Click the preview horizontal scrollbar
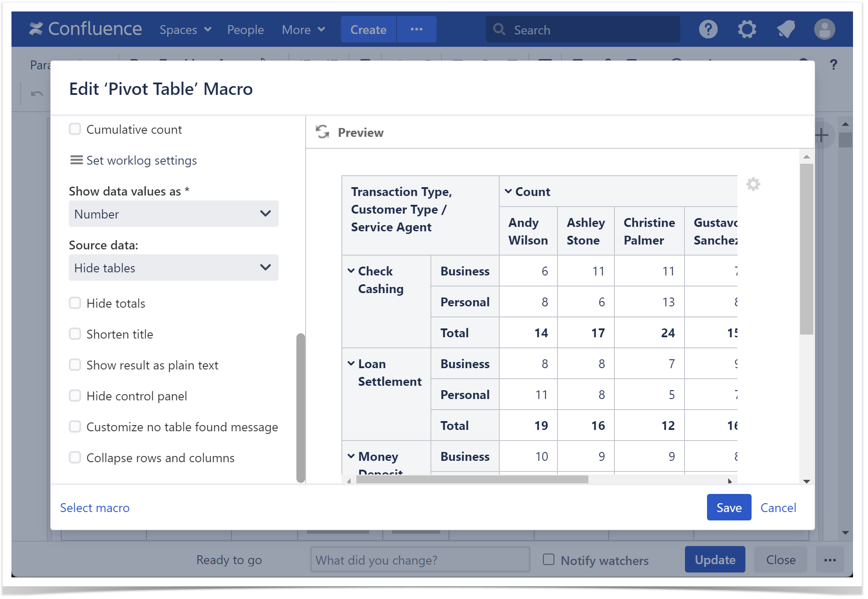The height and width of the screenshot is (599, 868). (472, 480)
